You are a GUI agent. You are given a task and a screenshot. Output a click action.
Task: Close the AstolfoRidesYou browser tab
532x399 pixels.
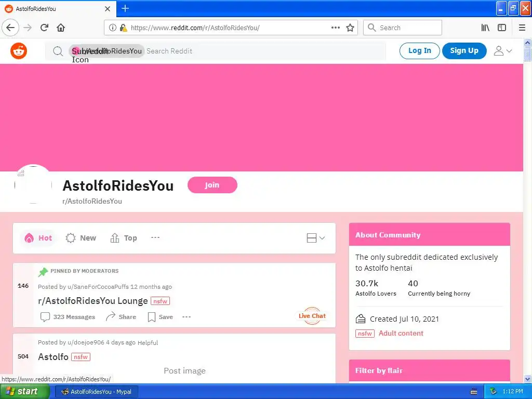107,8
